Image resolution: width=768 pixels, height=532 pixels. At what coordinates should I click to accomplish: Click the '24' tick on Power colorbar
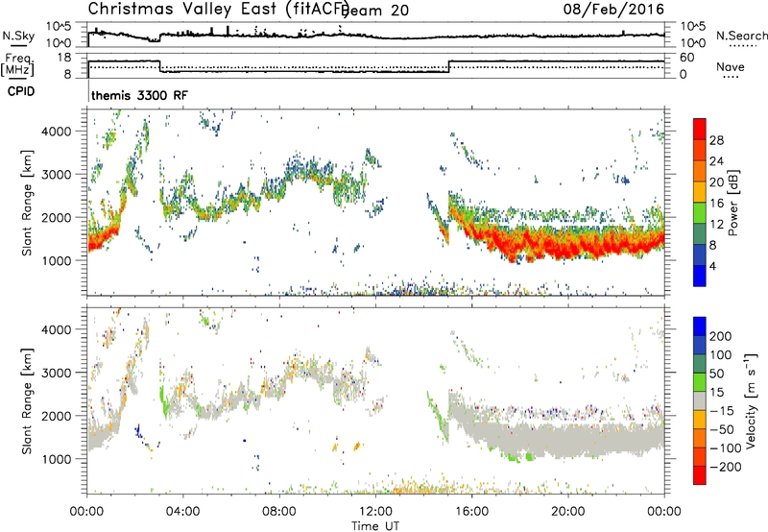tap(716, 161)
